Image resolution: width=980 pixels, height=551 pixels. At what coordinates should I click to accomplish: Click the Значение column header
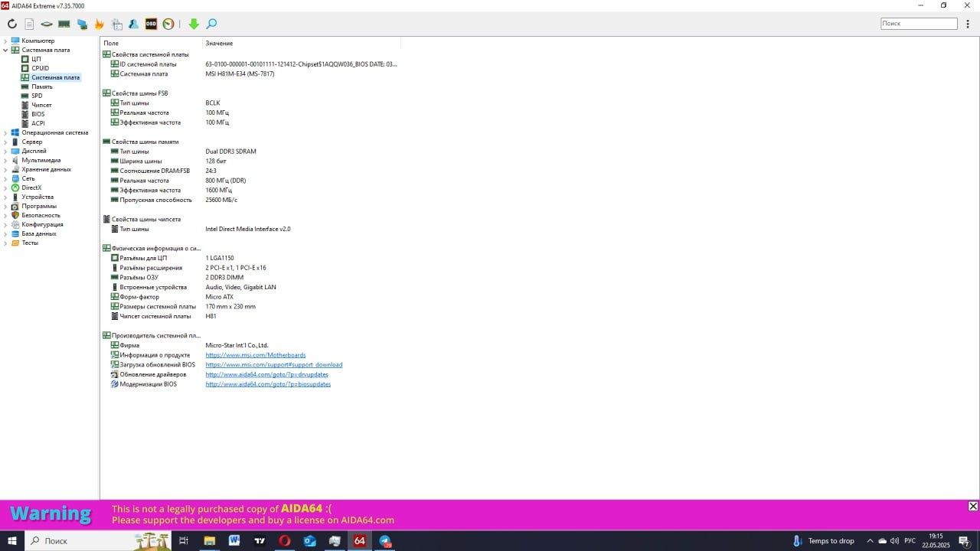click(x=219, y=43)
